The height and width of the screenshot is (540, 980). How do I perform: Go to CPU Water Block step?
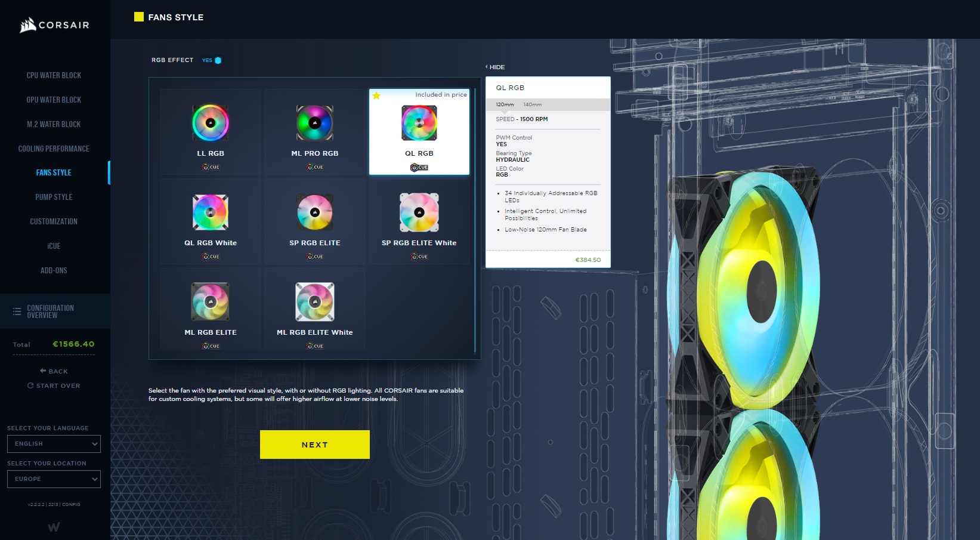[x=54, y=75]
